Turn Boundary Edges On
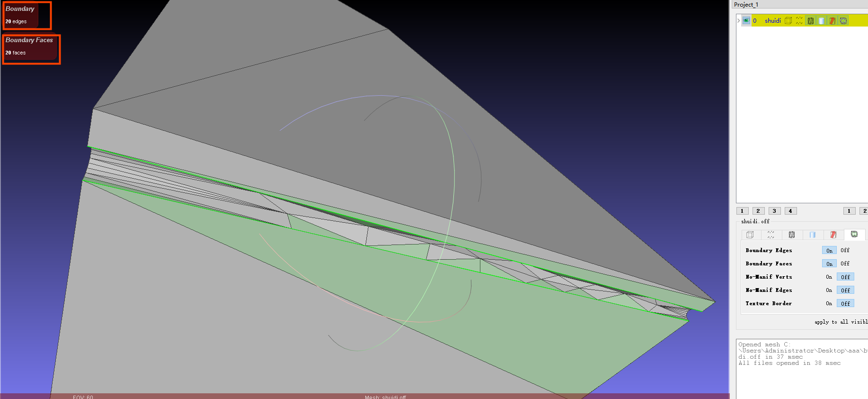 click(829, 250)
